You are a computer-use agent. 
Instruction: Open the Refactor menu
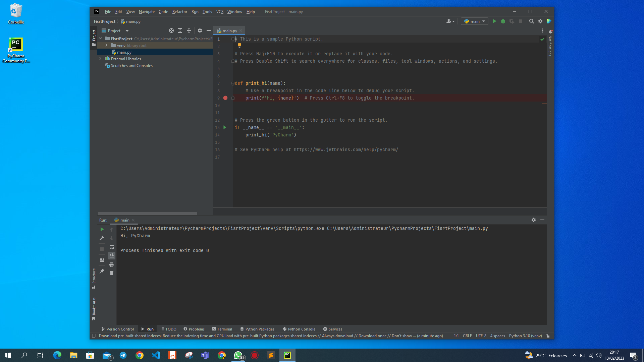pos(180,12)
